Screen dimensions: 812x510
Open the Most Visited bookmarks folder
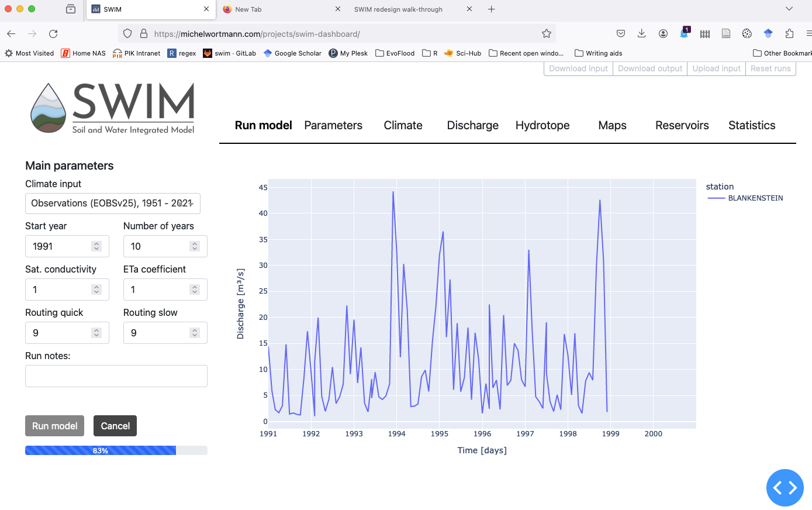pyautogui.click(x=29, y=53)
